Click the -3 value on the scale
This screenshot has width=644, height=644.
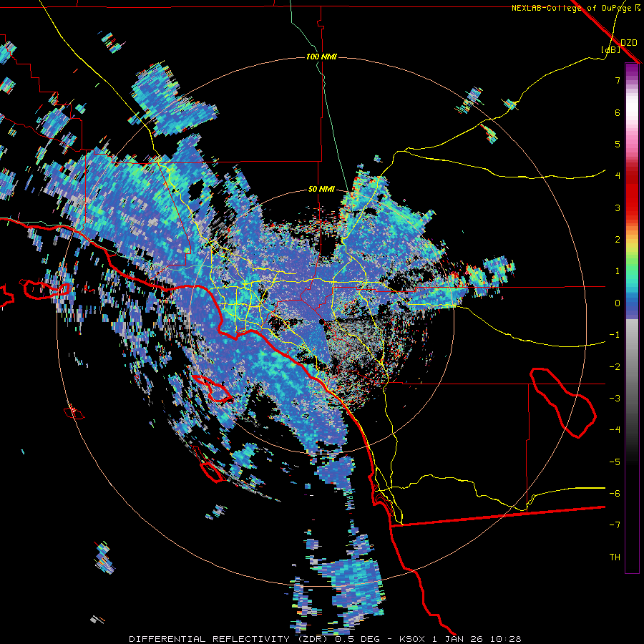615,399
